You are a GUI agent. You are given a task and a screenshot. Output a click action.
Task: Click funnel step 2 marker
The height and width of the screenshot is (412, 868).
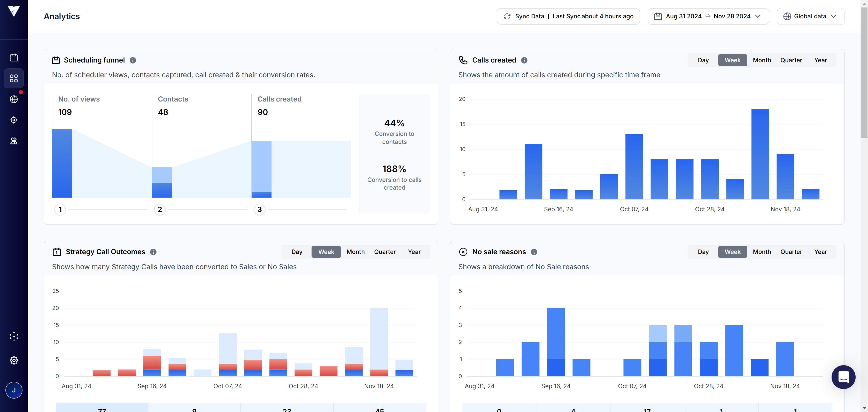(x=160, y=209)
